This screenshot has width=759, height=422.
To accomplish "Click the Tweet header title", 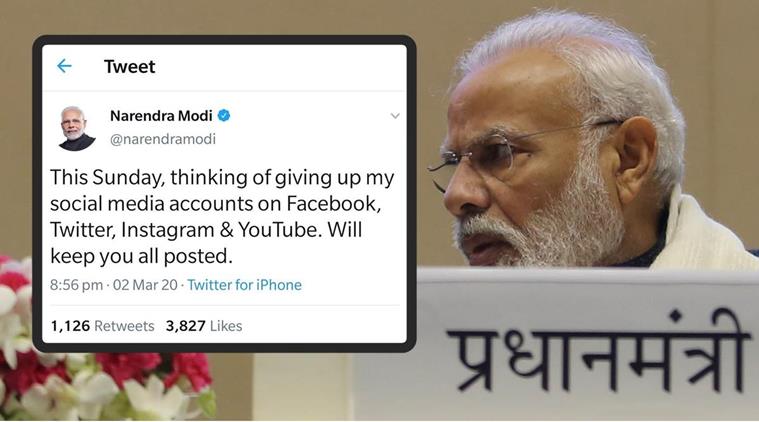I will (130, 67).
